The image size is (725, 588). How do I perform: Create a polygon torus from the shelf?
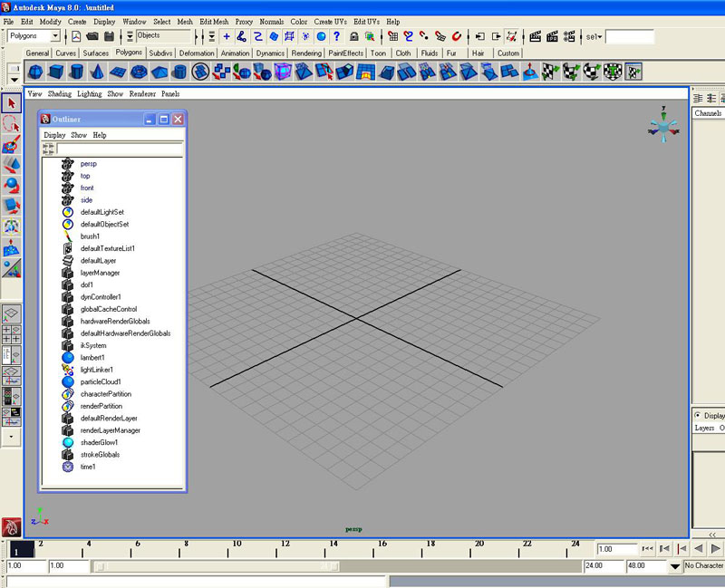(x=139, y=72)
